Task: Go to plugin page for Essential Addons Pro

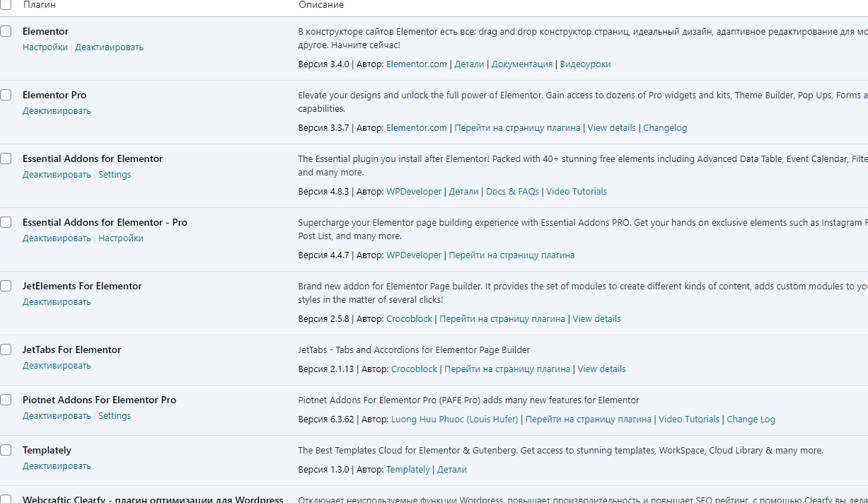Action: (511, 255)
